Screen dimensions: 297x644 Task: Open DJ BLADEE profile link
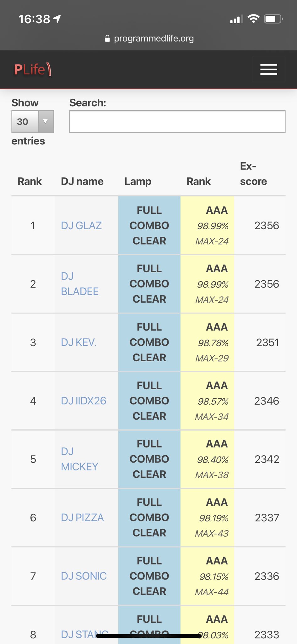80,284
